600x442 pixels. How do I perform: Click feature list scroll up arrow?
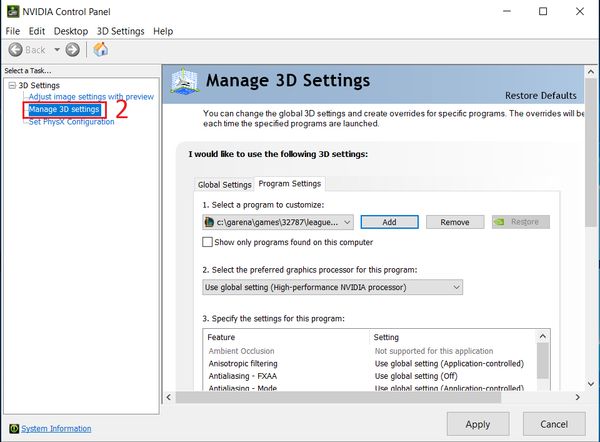tap(543, 336)
